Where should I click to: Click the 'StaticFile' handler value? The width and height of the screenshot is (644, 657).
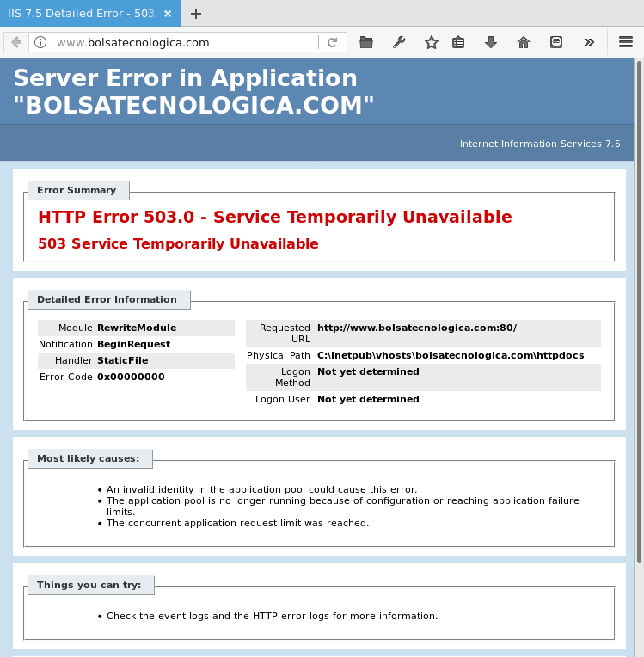point(122,360)
